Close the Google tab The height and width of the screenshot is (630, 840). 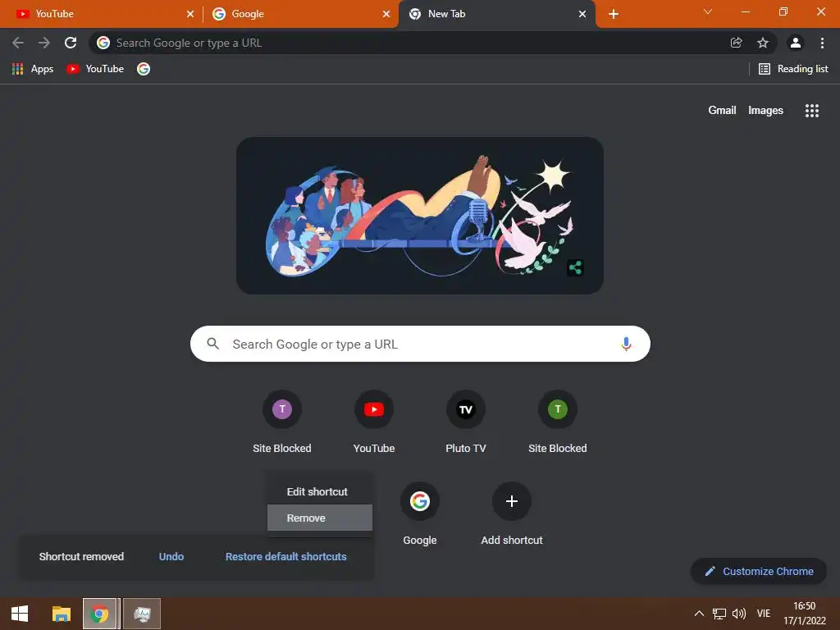click(386, 14)
